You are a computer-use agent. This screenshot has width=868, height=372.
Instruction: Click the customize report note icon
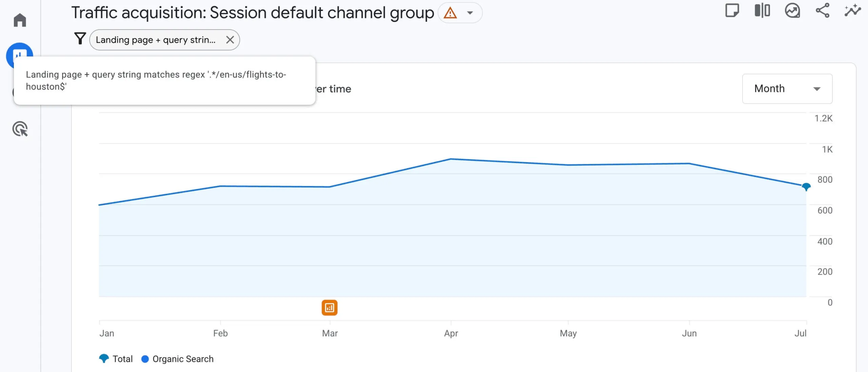coord(732,11)
